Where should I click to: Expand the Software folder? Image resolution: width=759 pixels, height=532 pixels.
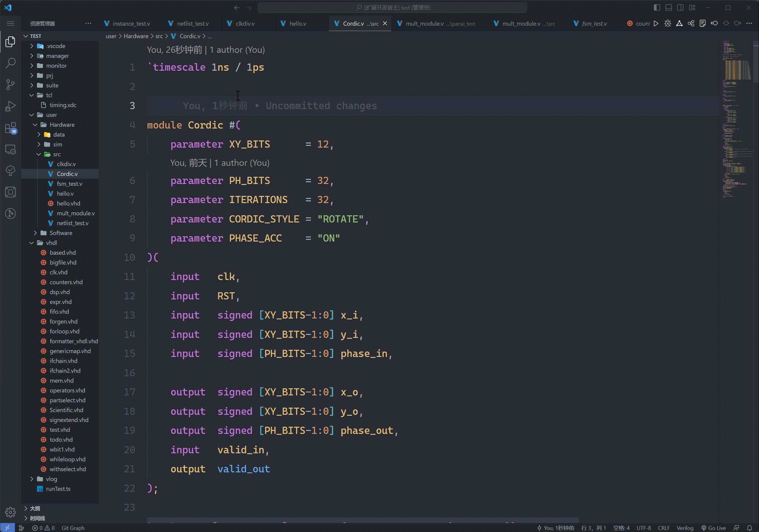60,233
